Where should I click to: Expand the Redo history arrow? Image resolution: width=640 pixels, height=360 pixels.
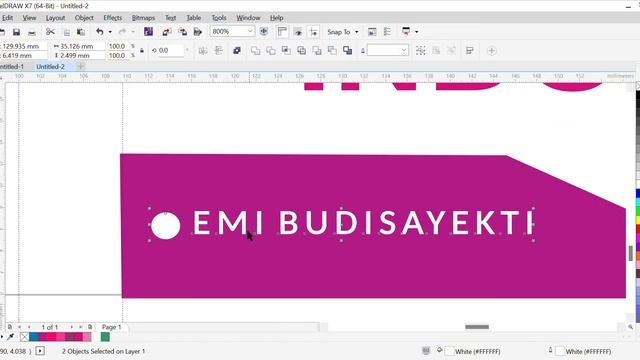(133, 32)
